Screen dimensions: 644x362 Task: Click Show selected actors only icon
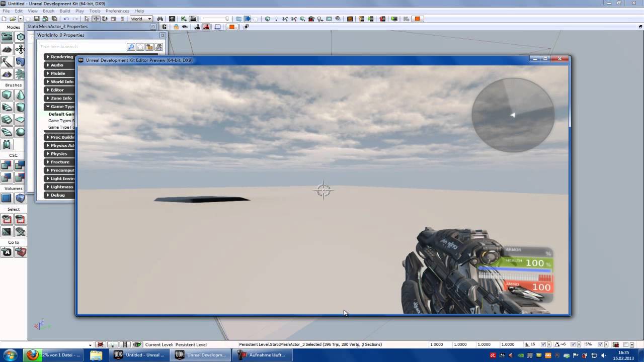[7, 219]
